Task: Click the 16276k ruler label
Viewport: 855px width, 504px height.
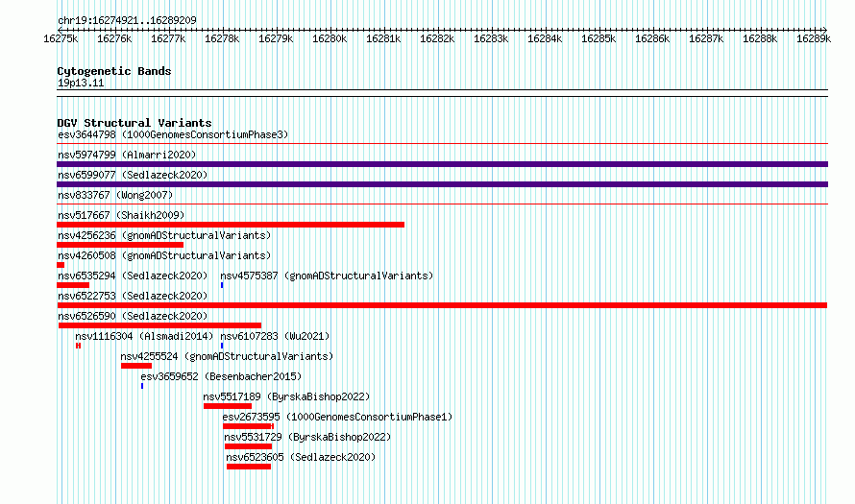Action: (x=114, y=38)
